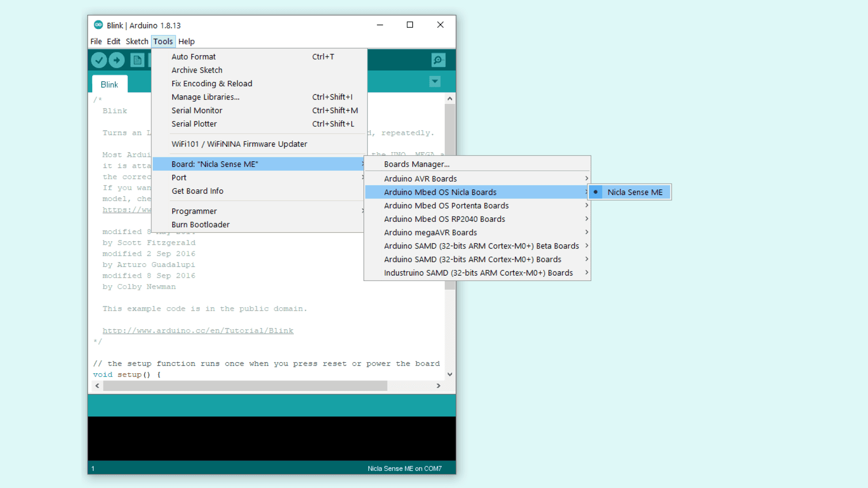Choose Manage Libraries from Tools menu

point(205,97)
